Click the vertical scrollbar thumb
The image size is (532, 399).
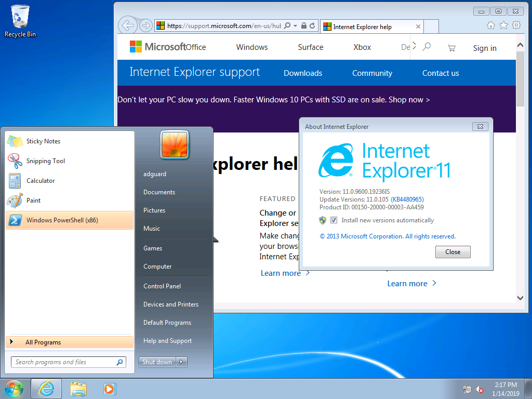click(x=520, y=79)
